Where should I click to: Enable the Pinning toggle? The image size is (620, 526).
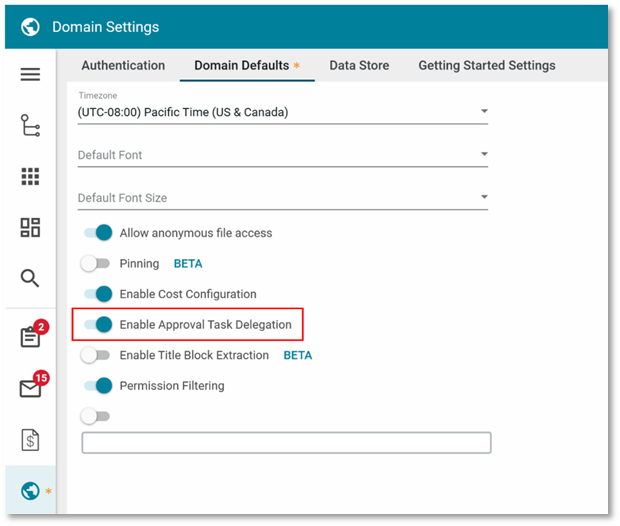[x=95, y=264]
